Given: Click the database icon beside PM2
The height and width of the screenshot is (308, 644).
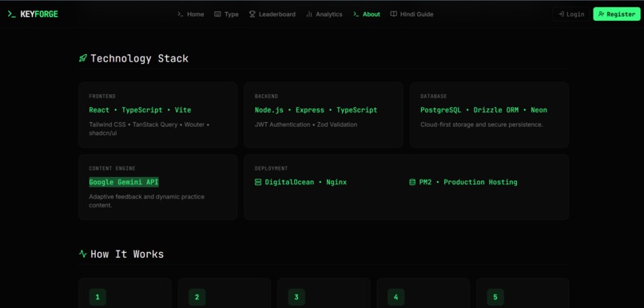Looking at the screenshot, I should (412, 182).
